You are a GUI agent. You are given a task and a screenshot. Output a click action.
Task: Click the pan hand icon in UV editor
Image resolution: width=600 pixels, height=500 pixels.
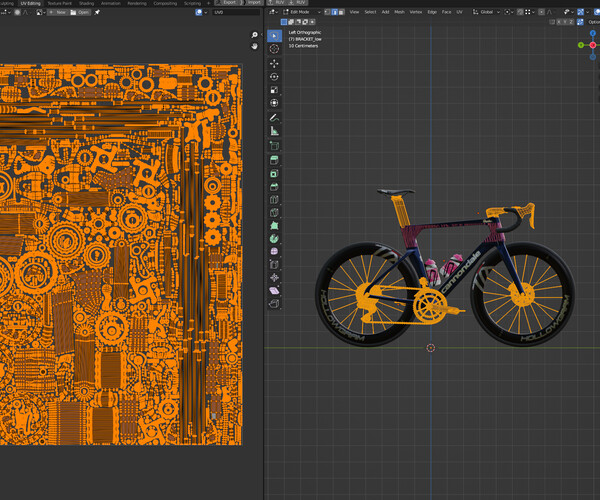pyautogui.click(x=254, y=46)
